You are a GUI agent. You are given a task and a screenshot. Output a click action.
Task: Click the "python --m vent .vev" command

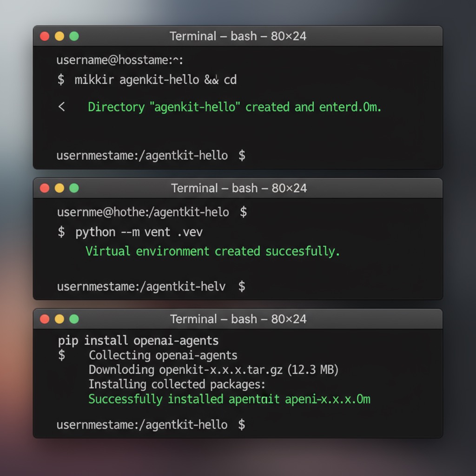point(139,232)
